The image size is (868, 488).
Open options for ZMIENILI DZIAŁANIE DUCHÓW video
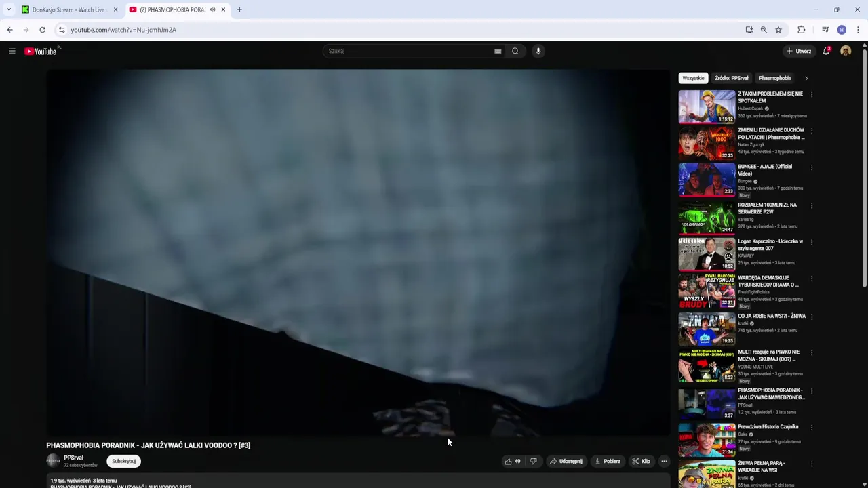click(x=812, y=131)
